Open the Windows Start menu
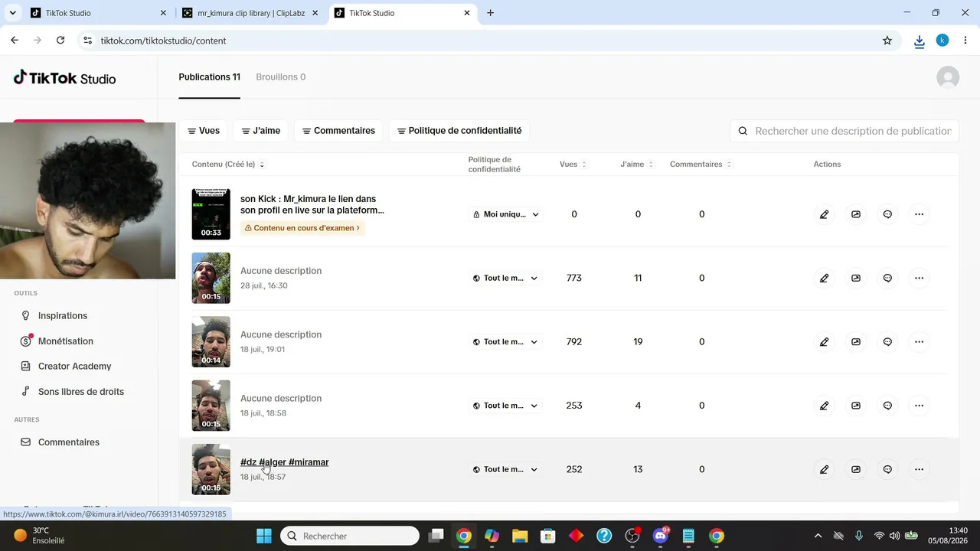Image resolution: width=980 pixels, height=551 pixels. click(x=264, y=536)
